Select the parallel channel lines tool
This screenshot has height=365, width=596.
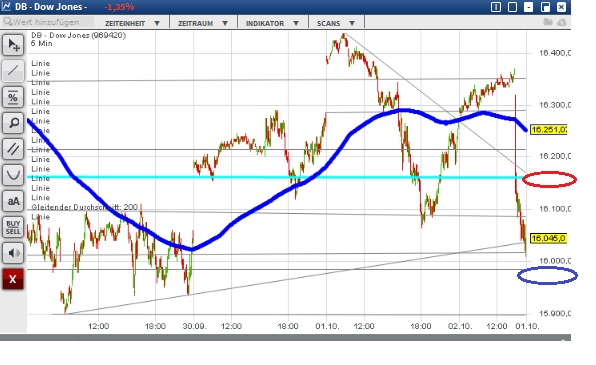point(13,149)
